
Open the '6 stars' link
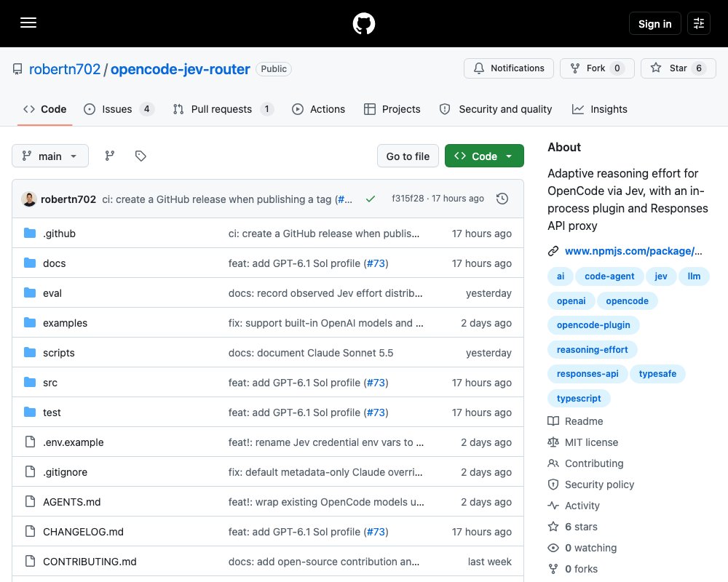coord(581,527)
